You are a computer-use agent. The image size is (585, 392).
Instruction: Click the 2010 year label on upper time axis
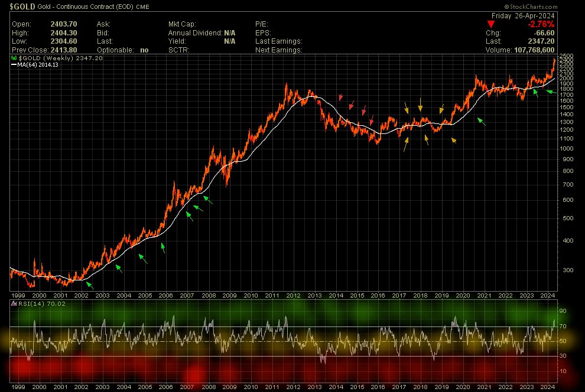251,295
